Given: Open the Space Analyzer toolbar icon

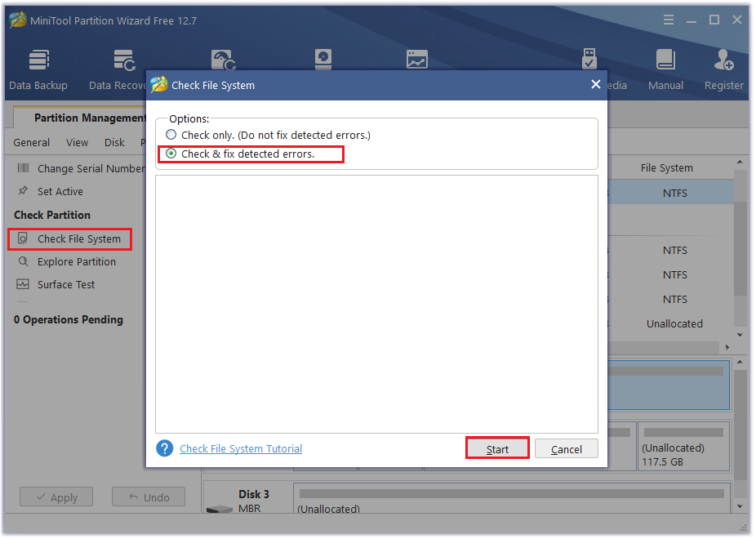Looking at the screenshot, I should pyautogui.click(x=417, y=60).
